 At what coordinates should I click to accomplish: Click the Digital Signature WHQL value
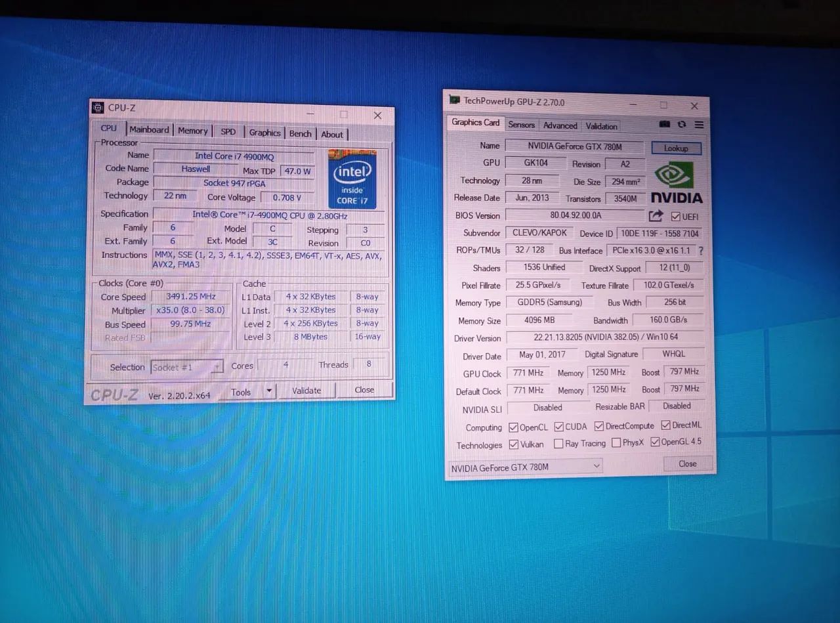coord(674,353)
